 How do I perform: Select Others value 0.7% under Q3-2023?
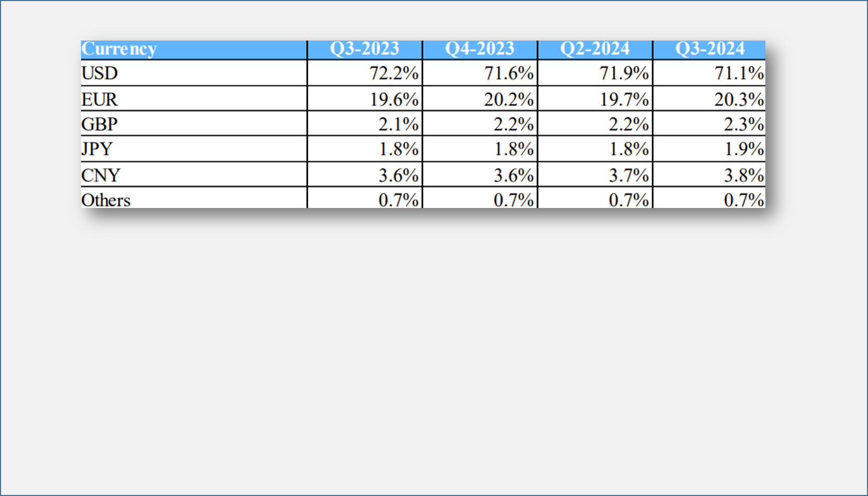coord(398,200)
